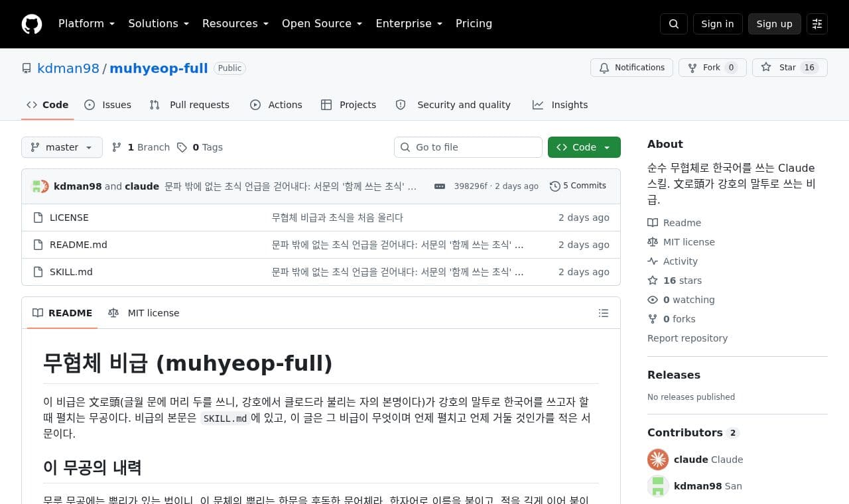This screenshot has height=504, width=849.
Task: Switch to the Projects tab
Action: click(348, 105)
